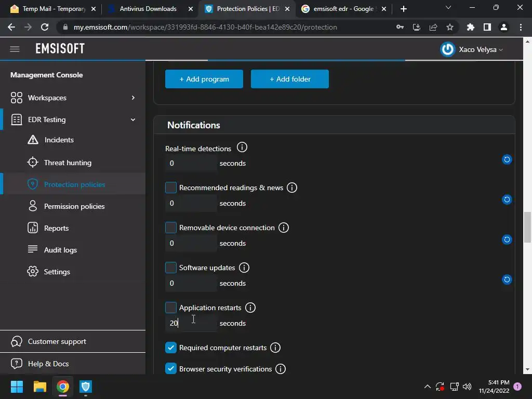
Task: Uncheck Browser security verifications
Action: (170, 368)
